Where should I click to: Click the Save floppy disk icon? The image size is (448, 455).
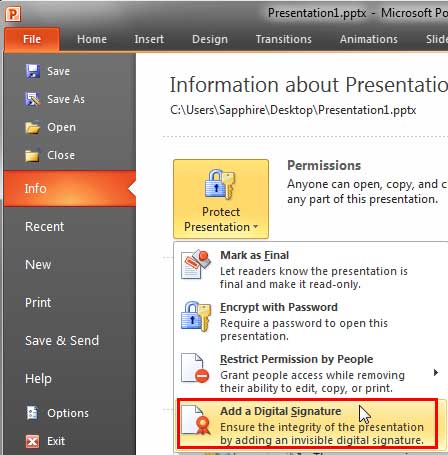click(33, 71)
